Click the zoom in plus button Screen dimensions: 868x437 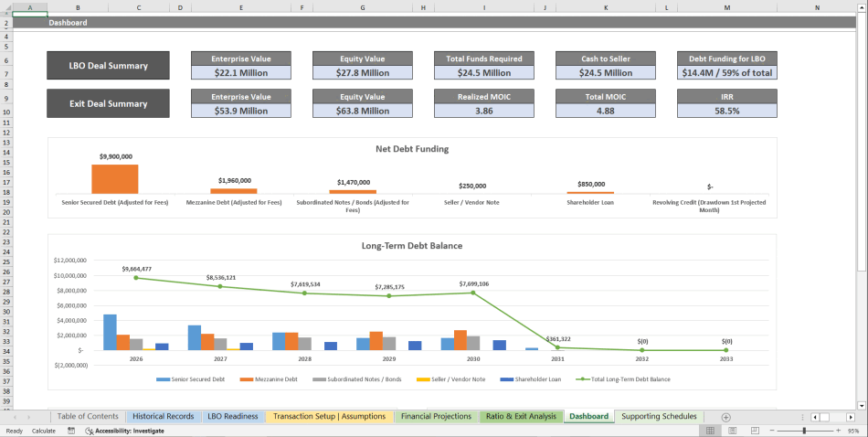click(x=838, y=430)
